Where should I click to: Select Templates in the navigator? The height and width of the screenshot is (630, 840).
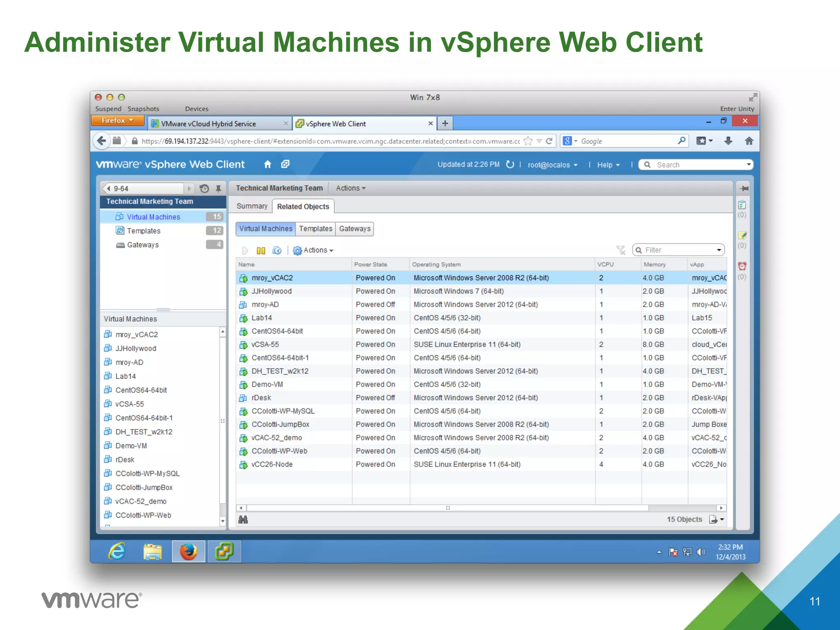(x=163, y=231)
